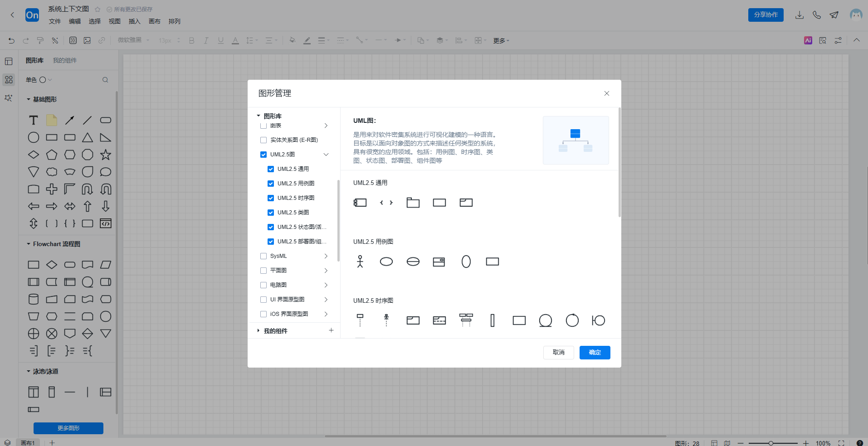Open the 插入 menu
The height and width of the screenshot is (446, 868).
[134, 21]
